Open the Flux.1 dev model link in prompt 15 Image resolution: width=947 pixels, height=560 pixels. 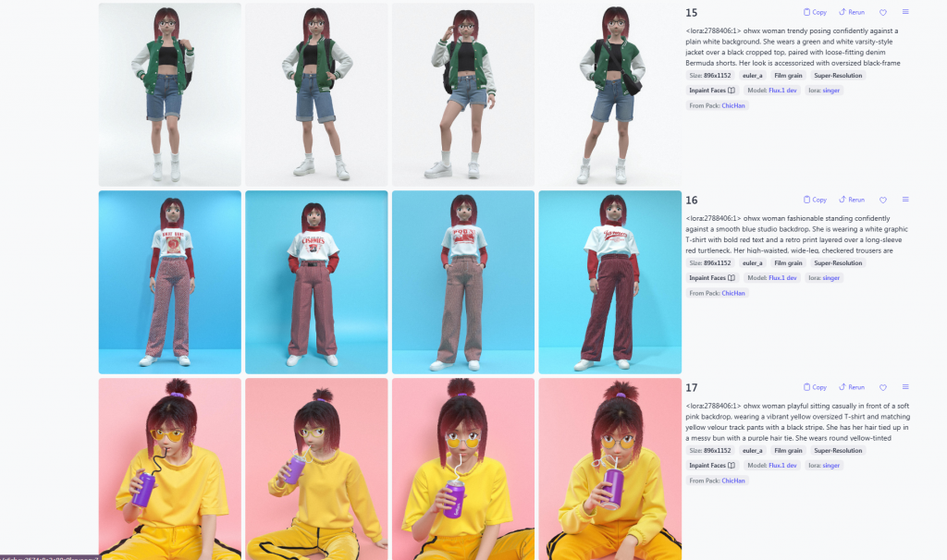tap(782, 91)
